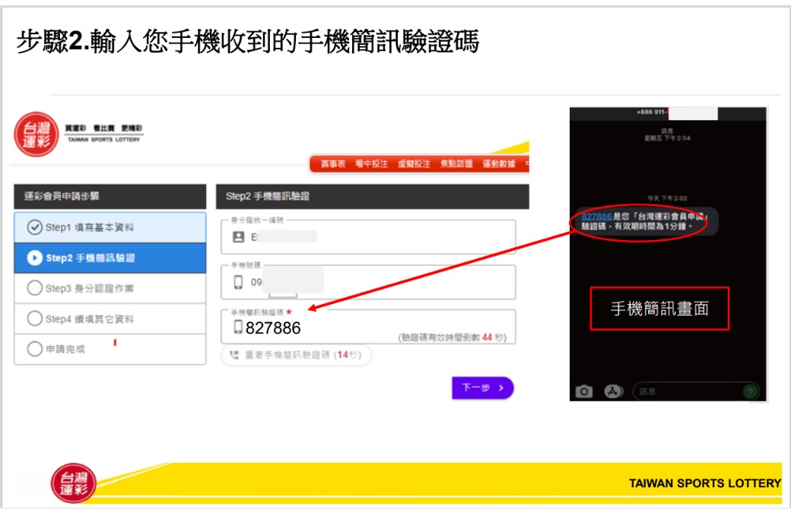Click the TAIWAN SPORTS LOTTERY footer text
Viewport: 791px width, 532px height.
click(x=705, y=483)
